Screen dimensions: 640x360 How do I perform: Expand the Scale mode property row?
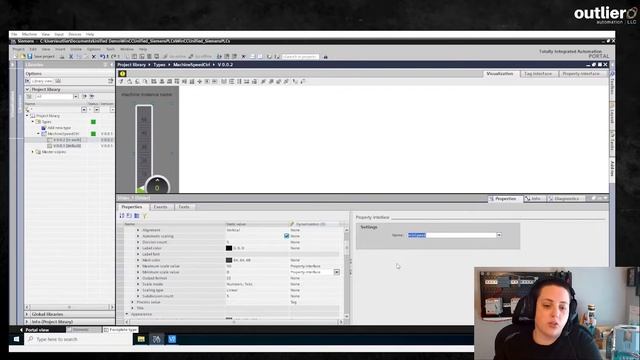[x=138, y=284]
